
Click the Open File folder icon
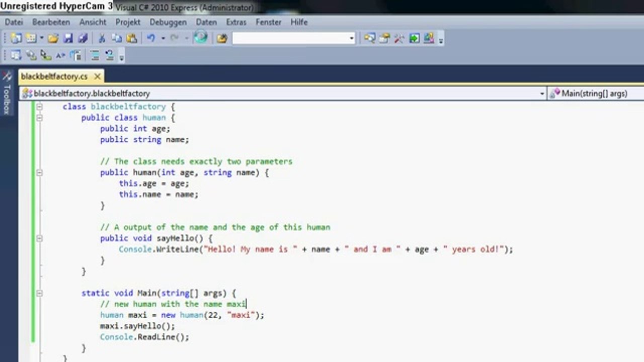click(x=53, y=38)
